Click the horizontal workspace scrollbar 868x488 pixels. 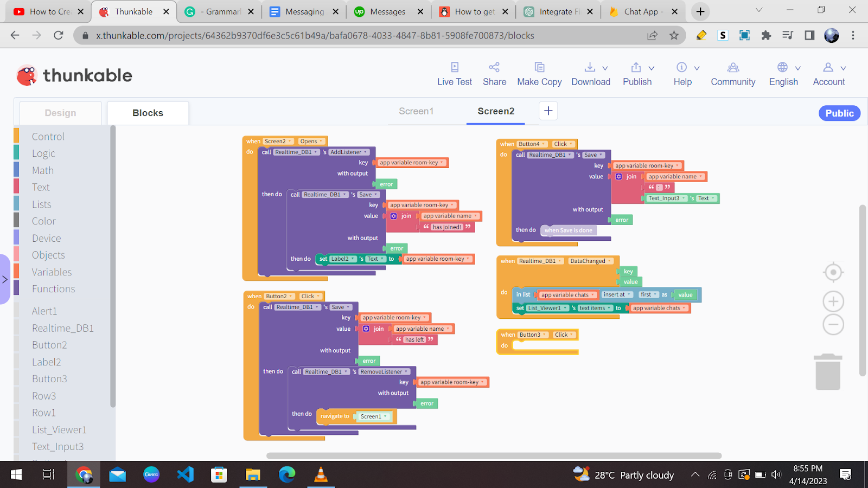(x=494, y=456)
